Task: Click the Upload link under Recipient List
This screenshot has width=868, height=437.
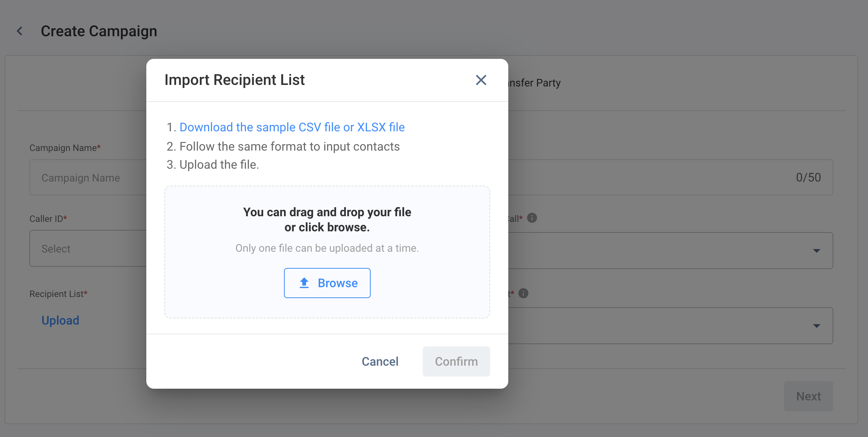Action: (x=60, y=320)
